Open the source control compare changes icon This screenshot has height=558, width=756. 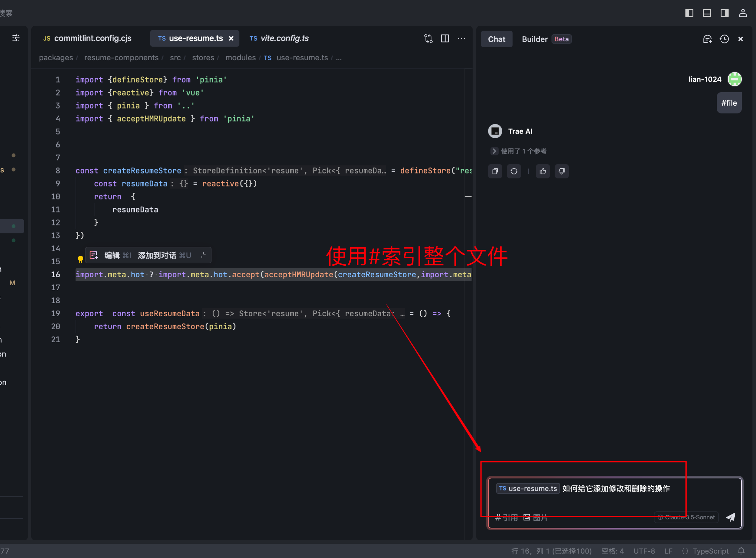(x=428, y=38)
